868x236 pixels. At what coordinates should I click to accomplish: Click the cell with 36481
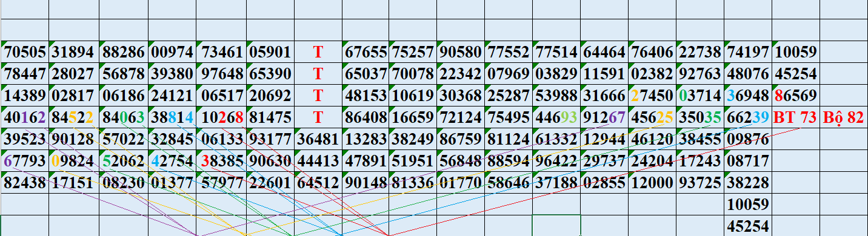[318, 139]
